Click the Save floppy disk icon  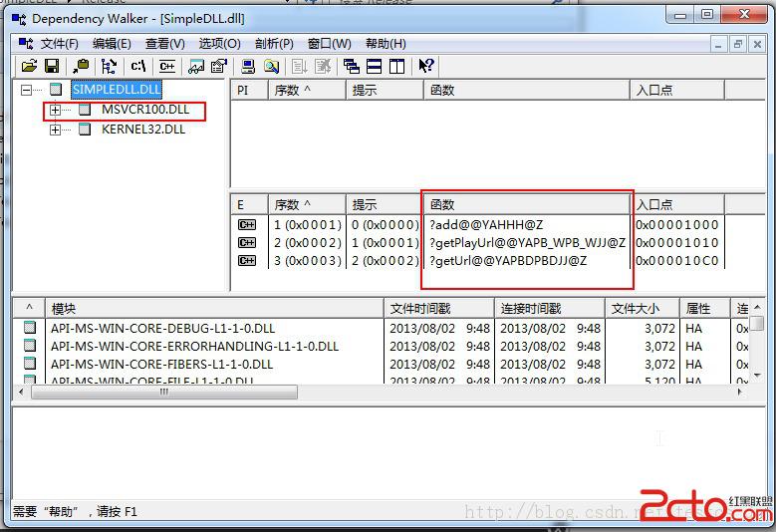[x=52, y=66]
